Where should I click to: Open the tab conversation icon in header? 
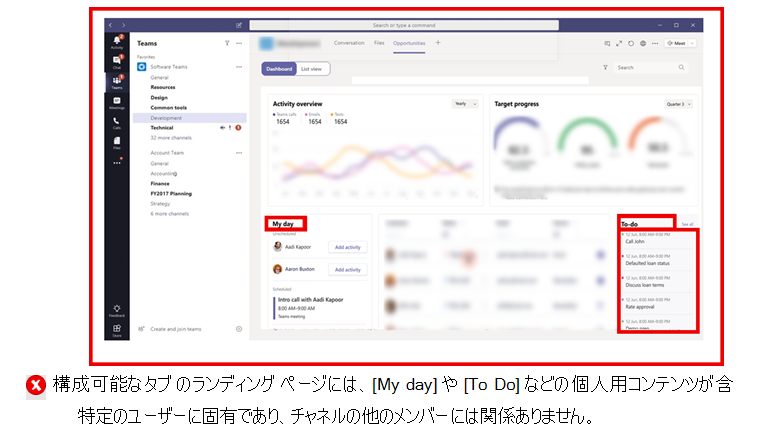click(607, 43)
